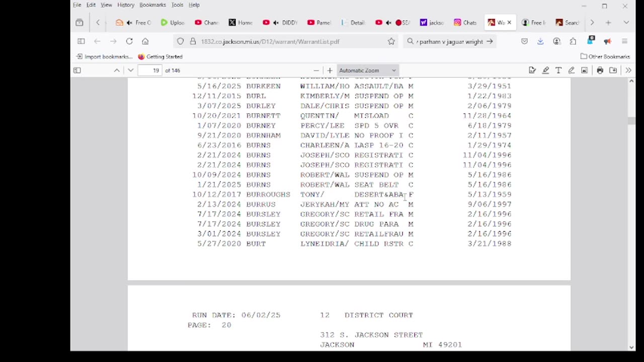Open the Extensions panel
The height and width of the screenshot is (362, 644).
click(573, 42)
